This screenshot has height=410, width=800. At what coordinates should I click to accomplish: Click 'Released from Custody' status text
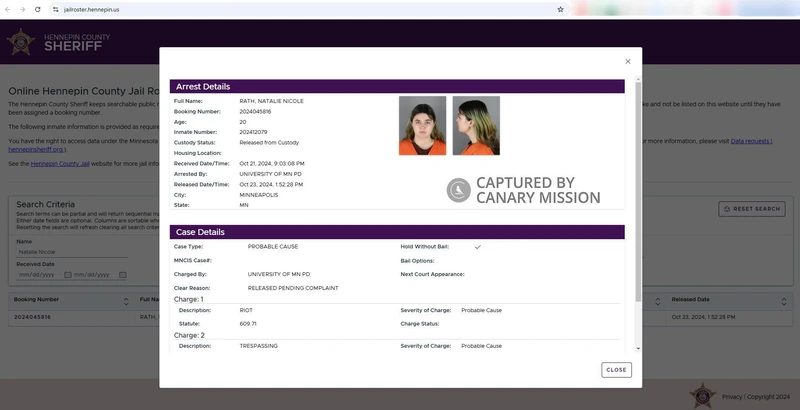pyautogui.click(x=269, y=143)
